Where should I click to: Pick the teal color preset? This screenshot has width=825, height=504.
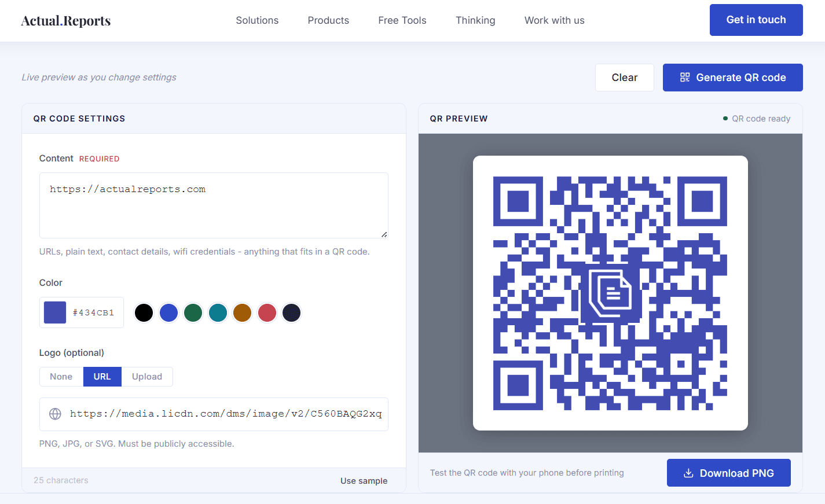218,312
